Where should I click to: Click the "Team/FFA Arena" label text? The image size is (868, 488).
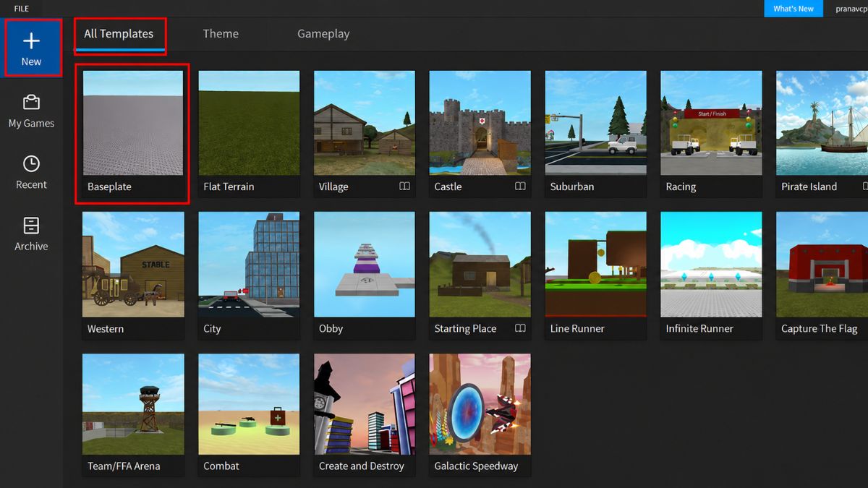click(124, 466)
